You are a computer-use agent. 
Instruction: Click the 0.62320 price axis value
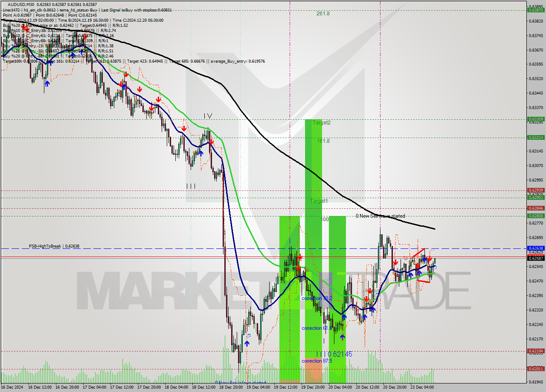tap(536, 310)
